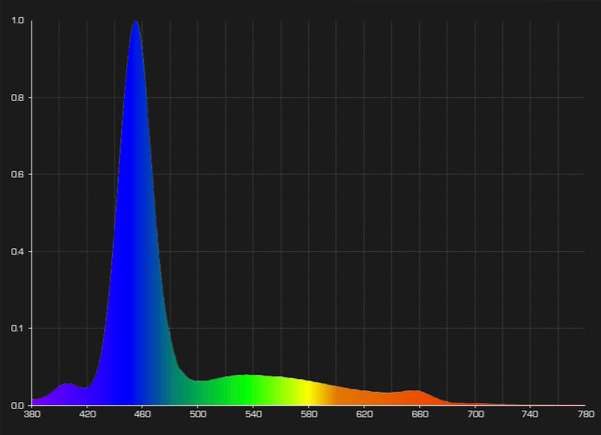Click the red bump top near 660 nm
This screenshot has width=601, height=435.
click(x=415, y=391)
